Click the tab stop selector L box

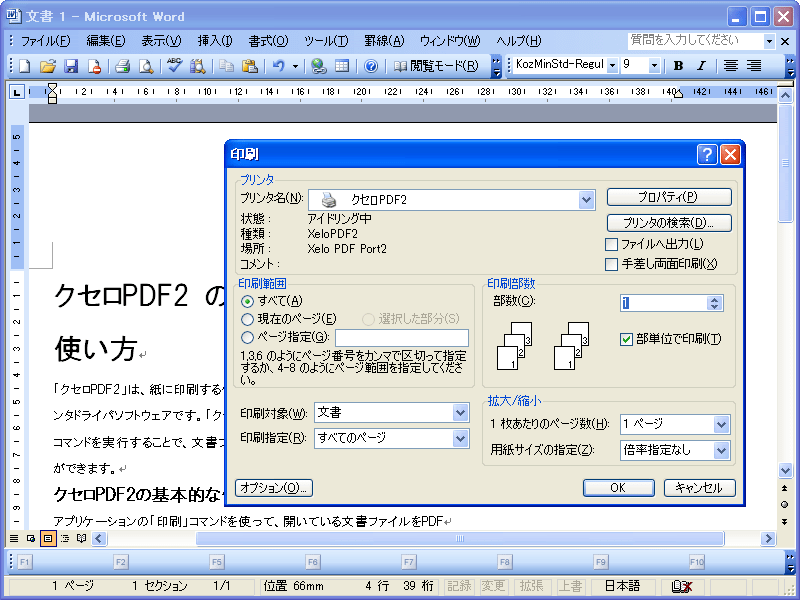pos(17,92)
